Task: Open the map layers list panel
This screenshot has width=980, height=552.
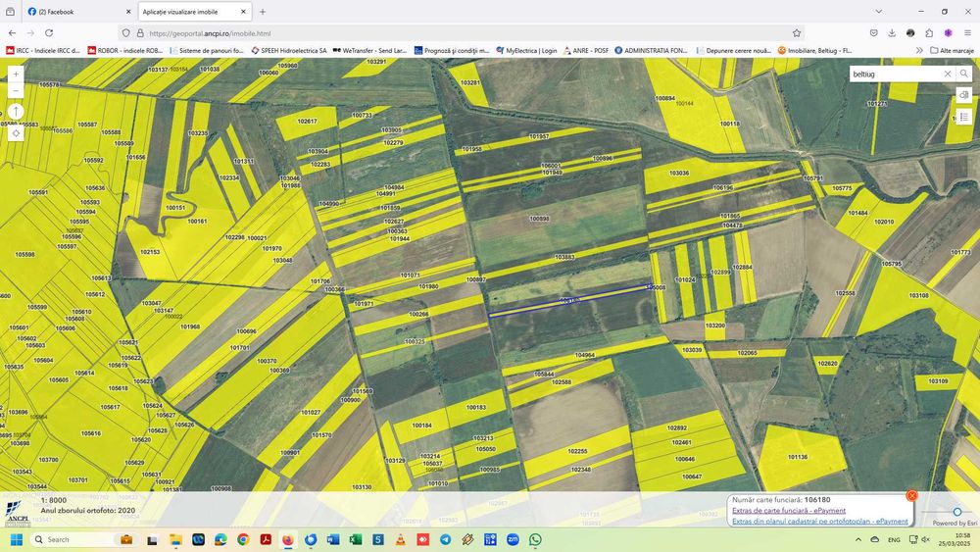Action: (x=964, y=117)
